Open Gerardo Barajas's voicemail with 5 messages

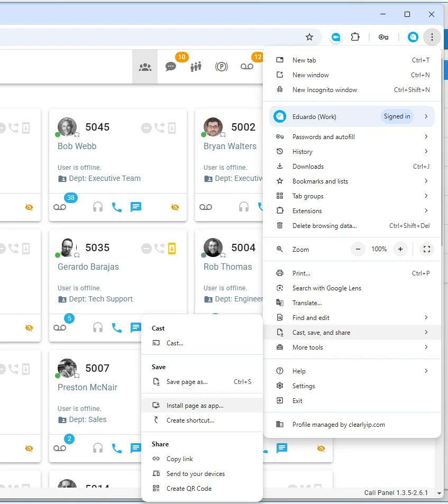tap(60, 327)
